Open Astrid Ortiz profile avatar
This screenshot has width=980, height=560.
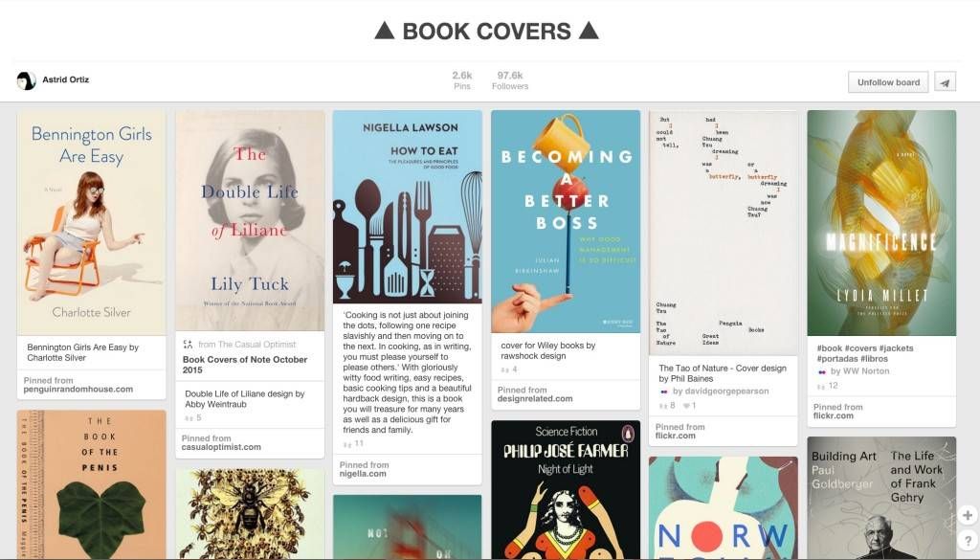pos(26,80)
